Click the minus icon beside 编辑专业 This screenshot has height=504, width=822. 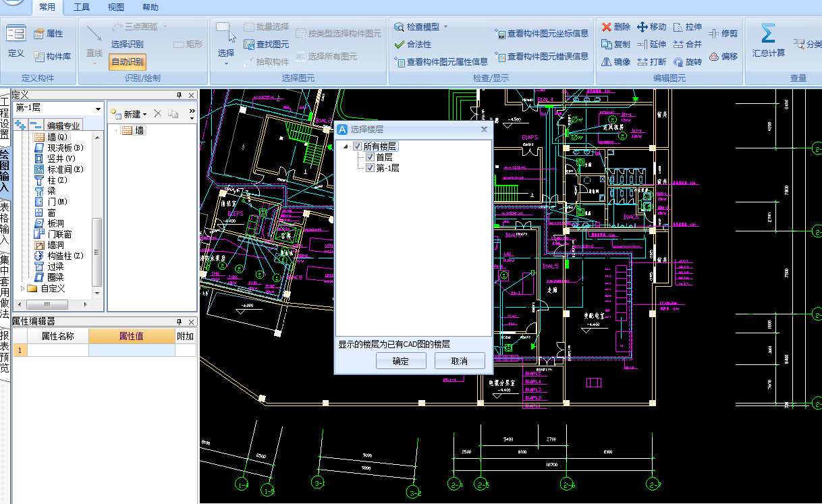pos(35,125)
